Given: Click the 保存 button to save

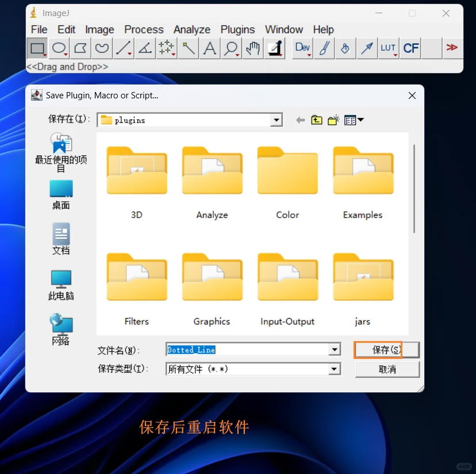Looking at the screenshot, I should 386,349.
